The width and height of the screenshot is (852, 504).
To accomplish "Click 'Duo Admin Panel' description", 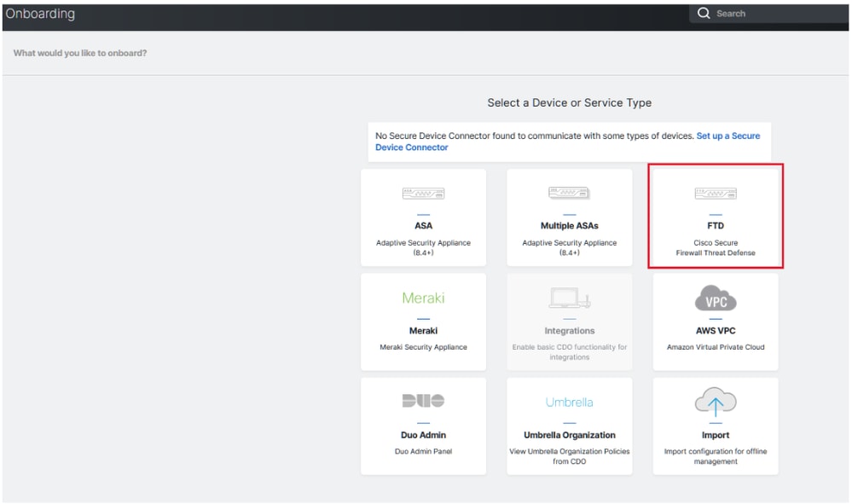I will click(423, 451).
